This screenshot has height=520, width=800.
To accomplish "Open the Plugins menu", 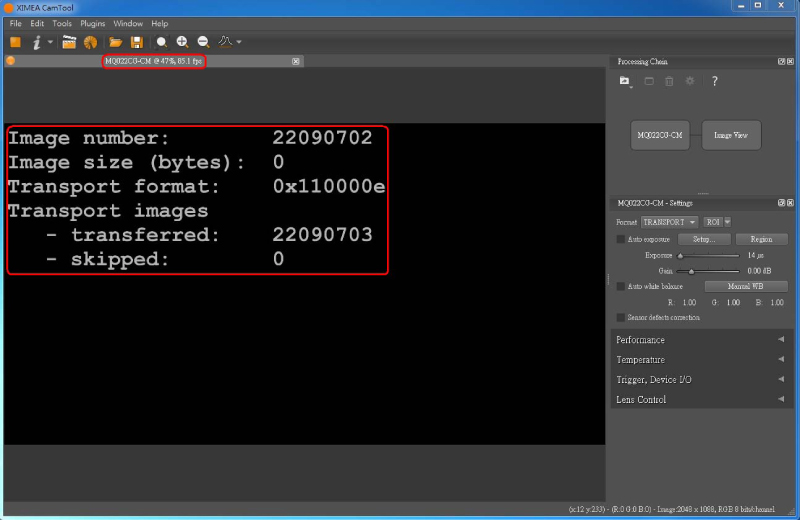I will 92,23.
